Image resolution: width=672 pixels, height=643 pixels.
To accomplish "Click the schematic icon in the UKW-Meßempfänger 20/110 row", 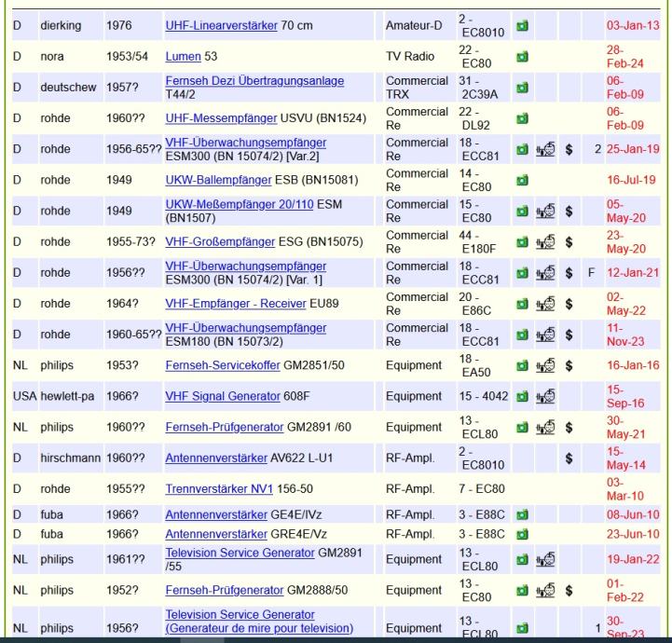I will (x=546, y=211).
